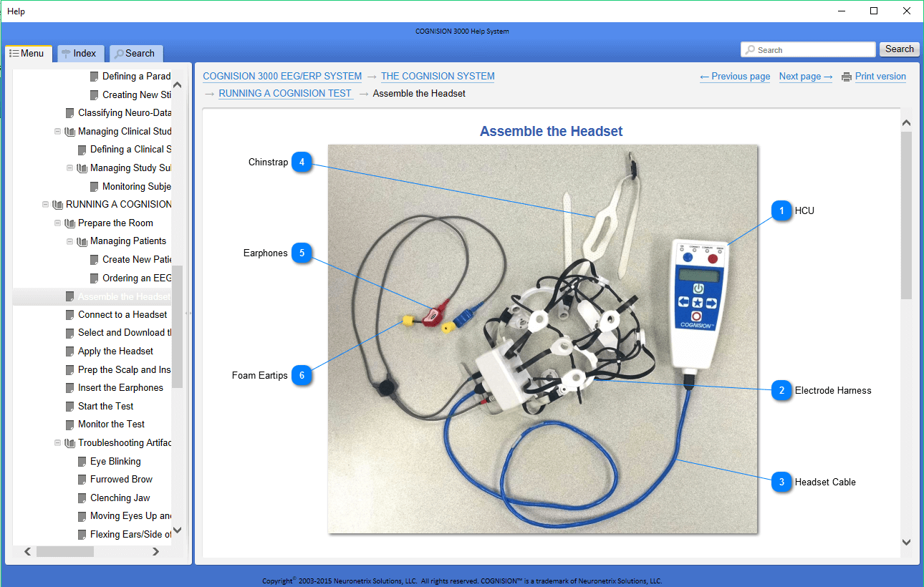Open Connect to a Headset topic

coord(122,314)
